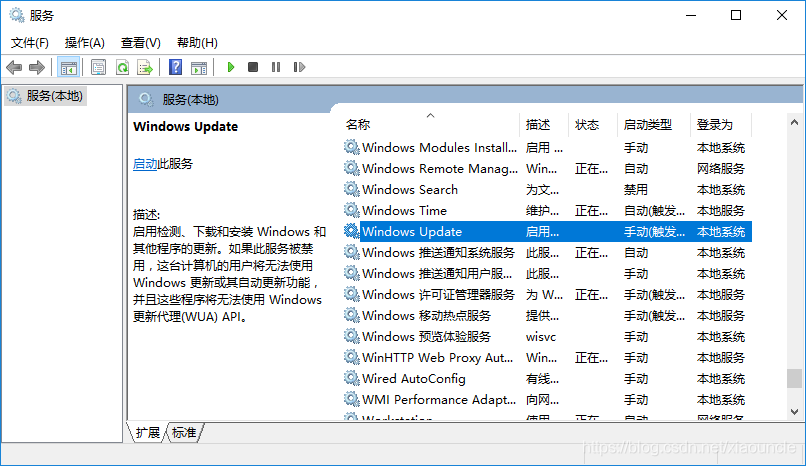The height and width of the screenshot is (466, 806).
Task: Click gear icon beside WinHTTP Web Proxy
Action: pyautogui.click(x=352, y=358)
